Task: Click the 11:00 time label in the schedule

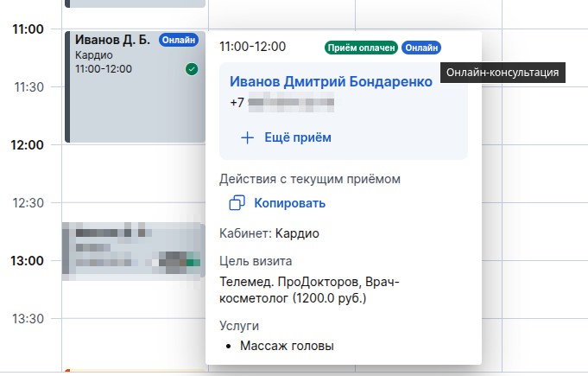Action: [28, 29]
